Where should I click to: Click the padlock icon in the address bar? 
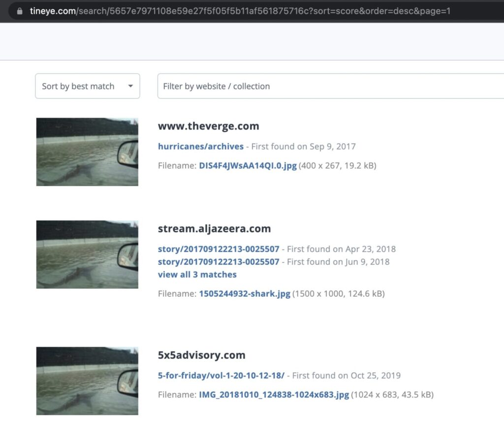[20, 11]
